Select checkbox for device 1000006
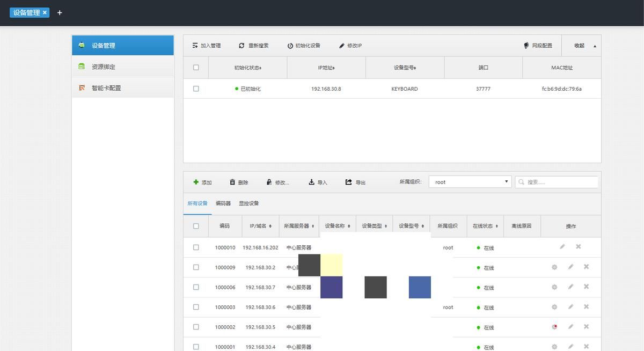The height and width of the screenshot is (351, 644). (x=196, y=287)
